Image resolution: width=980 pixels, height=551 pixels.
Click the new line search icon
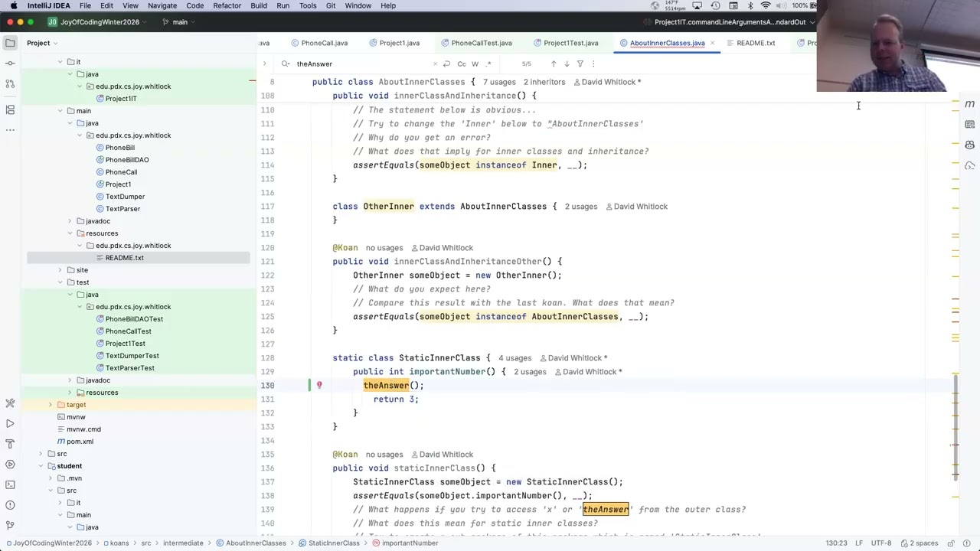(446, 64)
